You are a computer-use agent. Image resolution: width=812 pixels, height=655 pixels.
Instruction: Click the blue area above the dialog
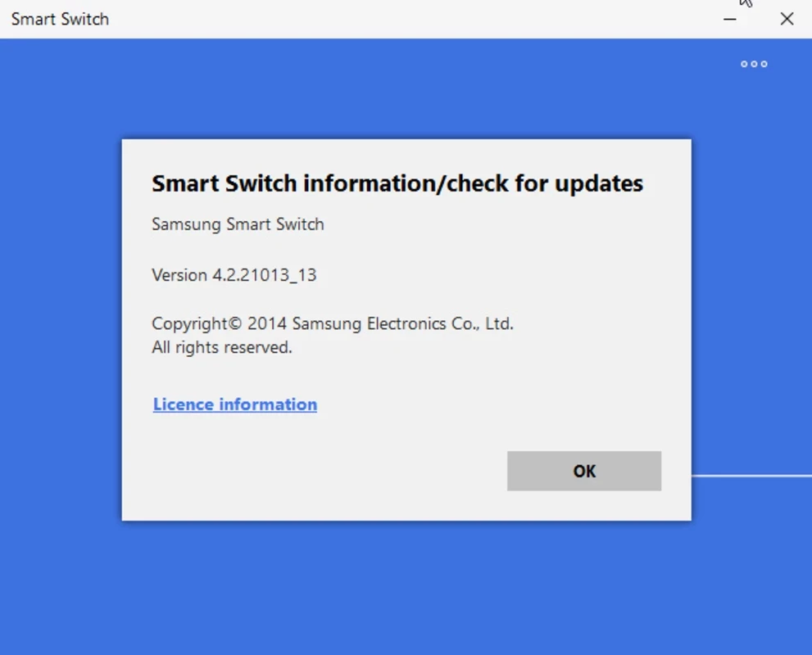pyautogui.click(x=406, y=90)
